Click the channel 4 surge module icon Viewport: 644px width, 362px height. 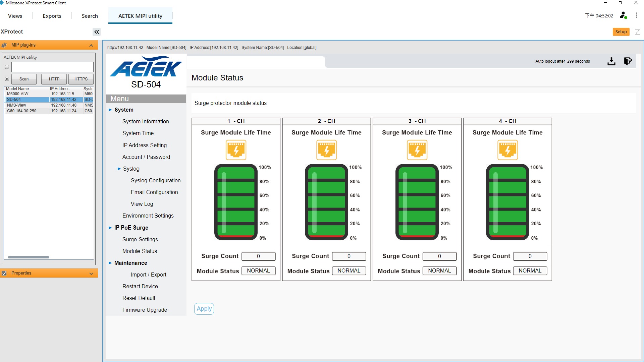click(x=508, y=150)
